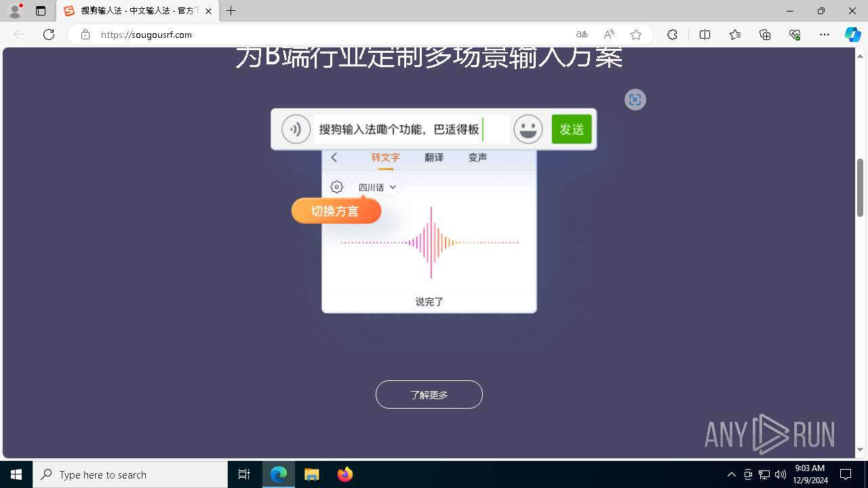Open Microsoft Edge from the taskbar
The image size is (868, 488).
[x=279, y=474]
